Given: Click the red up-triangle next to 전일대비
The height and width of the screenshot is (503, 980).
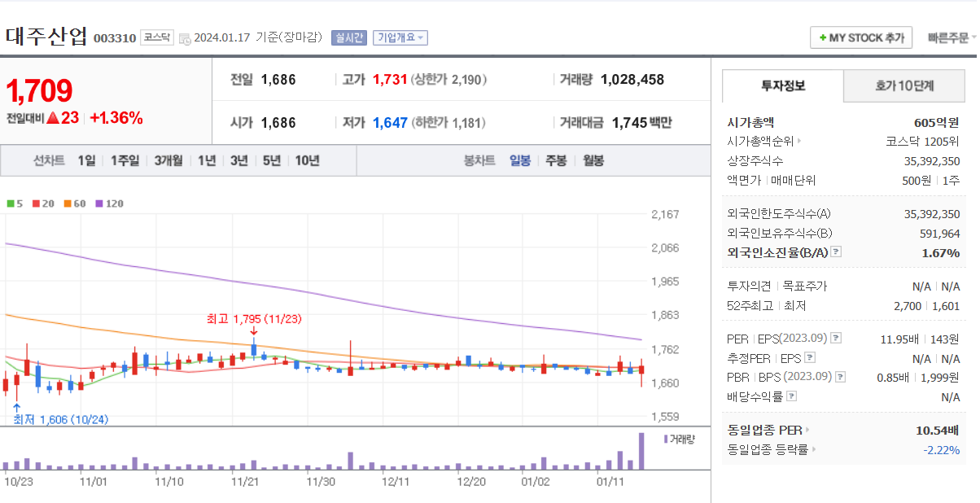Looking at the screenshot, I should [x=53, y=118].
